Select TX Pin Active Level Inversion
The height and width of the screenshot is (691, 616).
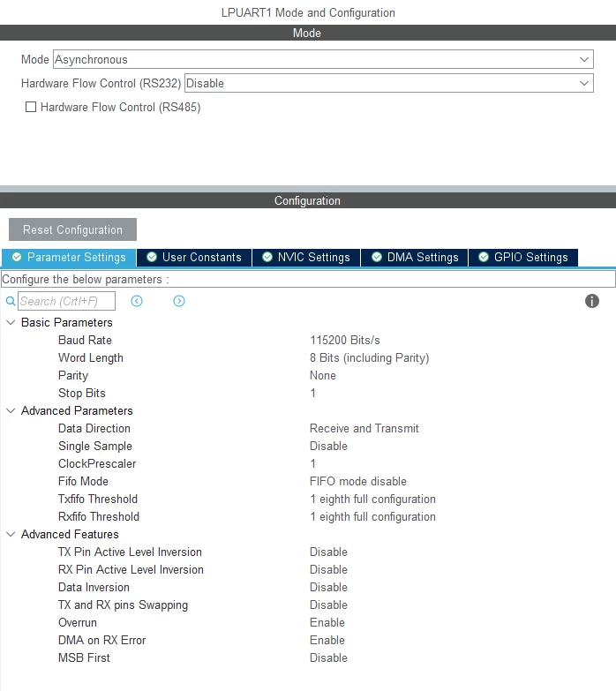130,552
